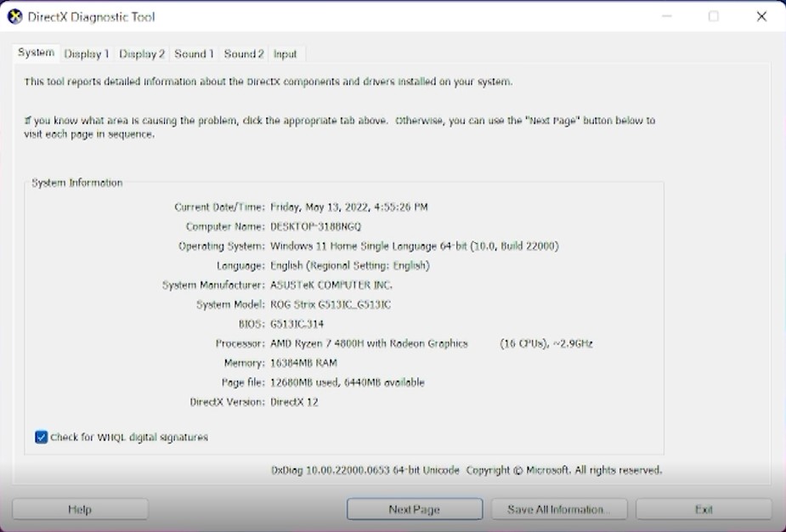Click the Exit button

tap(704, 509)
